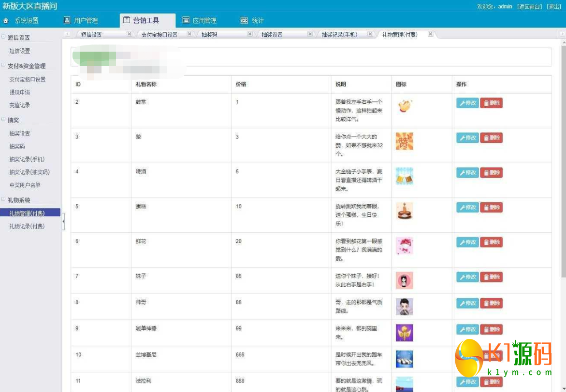Click 删除 for the 赞 gift
This screenshot has width=566, height=392.
491,138
